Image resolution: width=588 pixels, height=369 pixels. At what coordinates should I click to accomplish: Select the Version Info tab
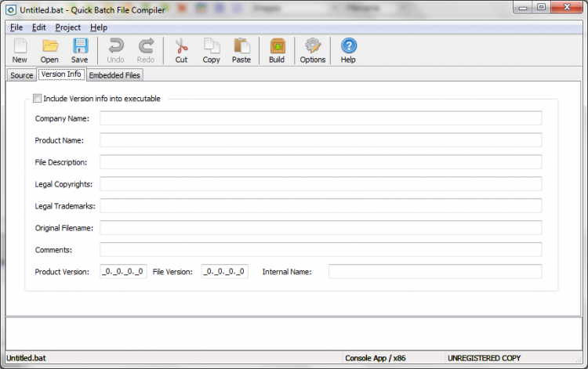pyautogui.click(x=61, y=74)
